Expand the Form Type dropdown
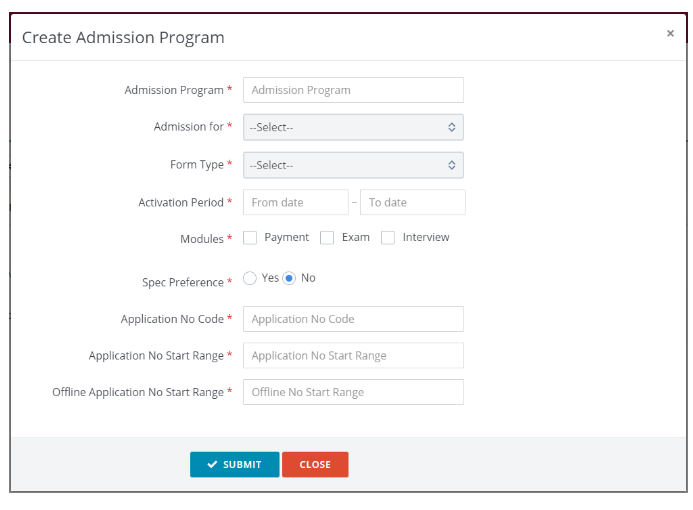 coord(352,165)
